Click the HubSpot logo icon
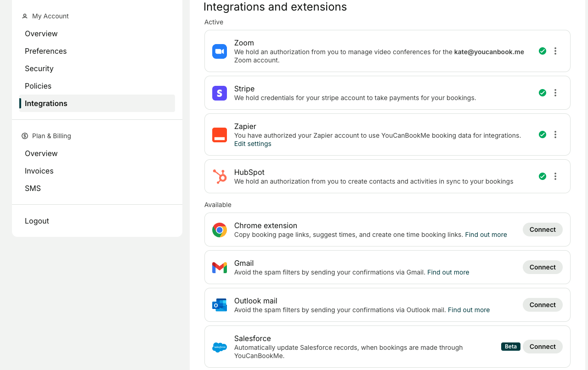Viewport: 588px width, 370px height. [x=220, y=176]
